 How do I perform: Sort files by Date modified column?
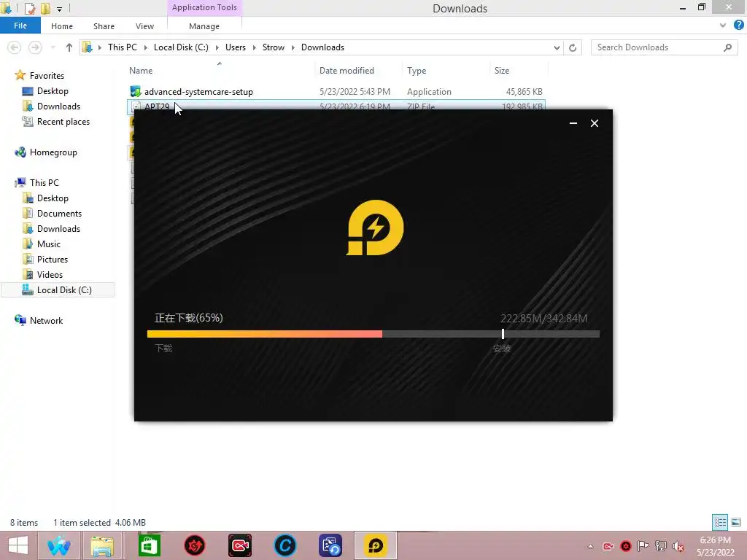tap(347, 71)
